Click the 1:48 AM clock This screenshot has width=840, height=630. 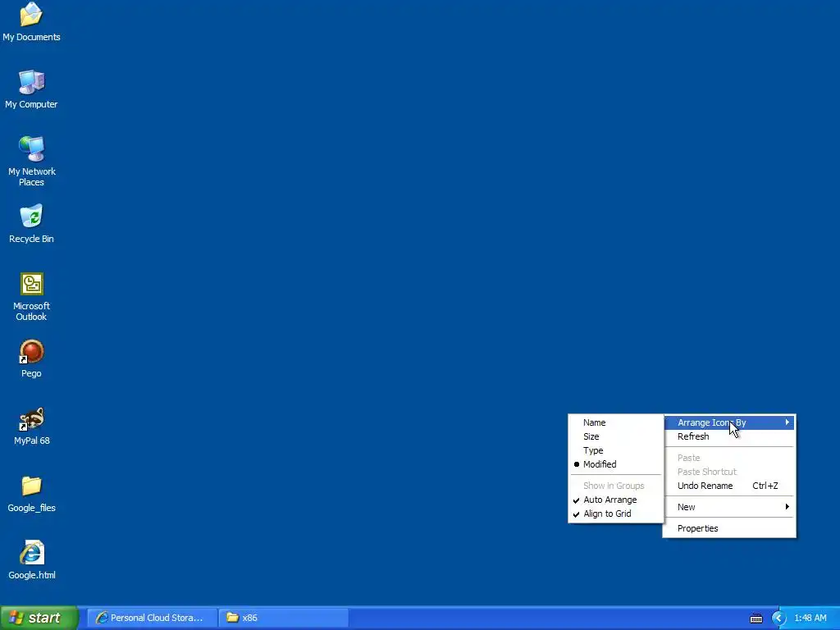(810, 619)
